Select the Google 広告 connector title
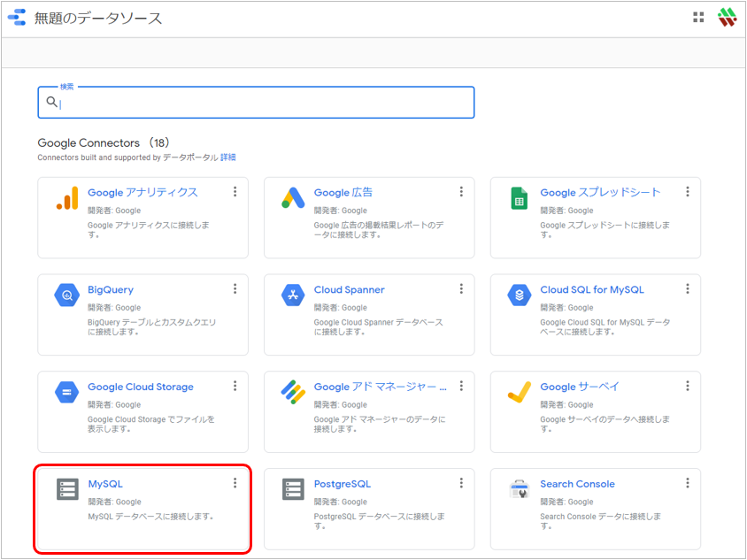Screen dimensions: 747x560 click(343, 192)
